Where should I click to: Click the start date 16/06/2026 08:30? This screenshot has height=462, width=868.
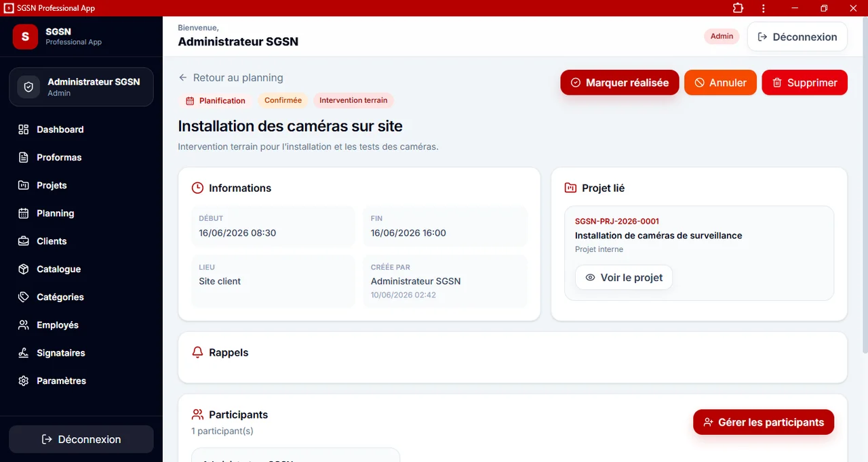point(237,233)
